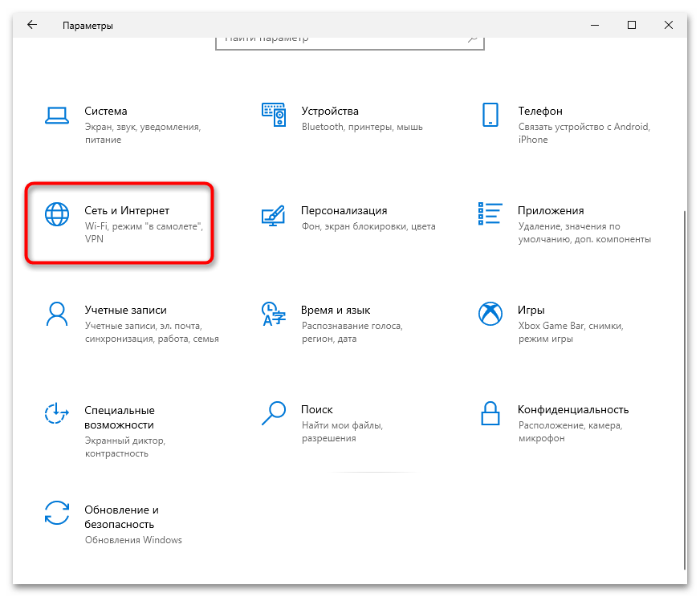Click the Сеть и Интернет globe icon
Viewport: 700px width, 597px height.
click(x=57, y=214)
